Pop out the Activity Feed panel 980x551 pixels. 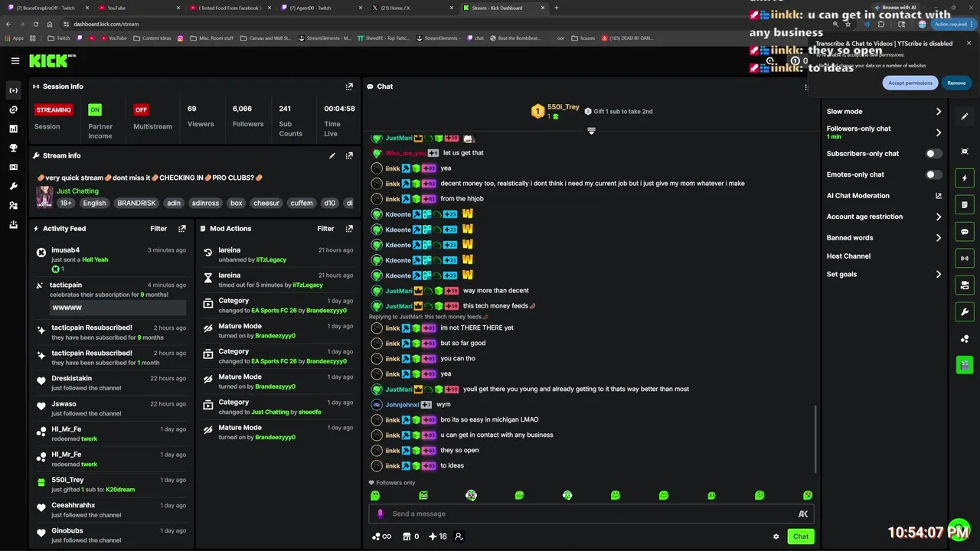click(181, 228)
